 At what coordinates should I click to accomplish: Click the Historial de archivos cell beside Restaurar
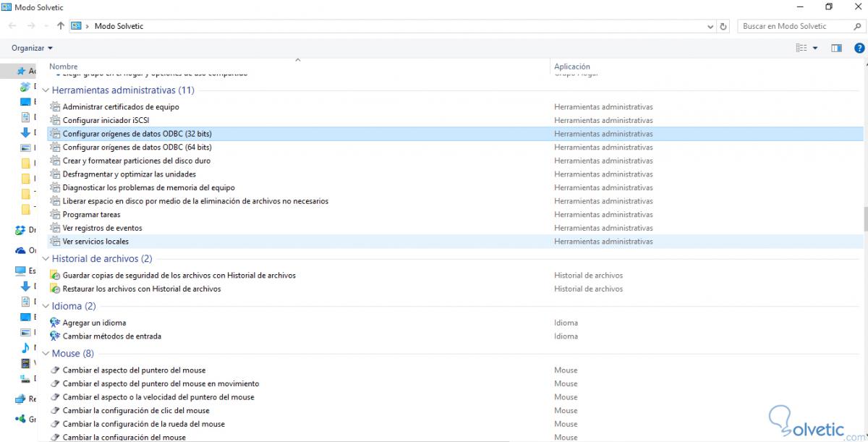click(588, 289)
